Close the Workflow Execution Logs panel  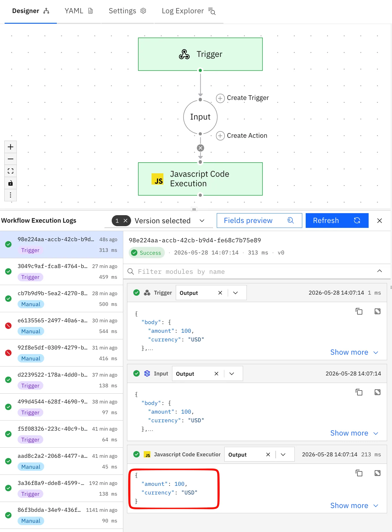(380, 221)
